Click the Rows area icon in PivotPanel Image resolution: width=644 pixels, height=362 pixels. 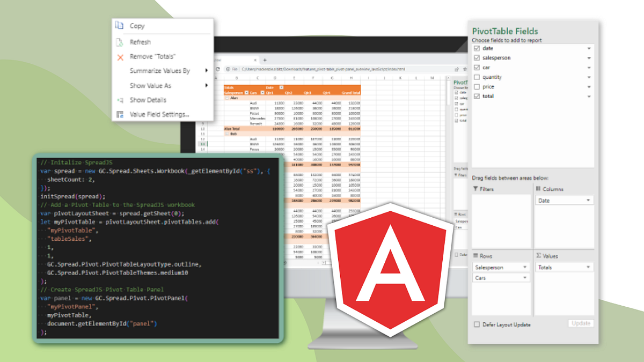click(475, 255)
